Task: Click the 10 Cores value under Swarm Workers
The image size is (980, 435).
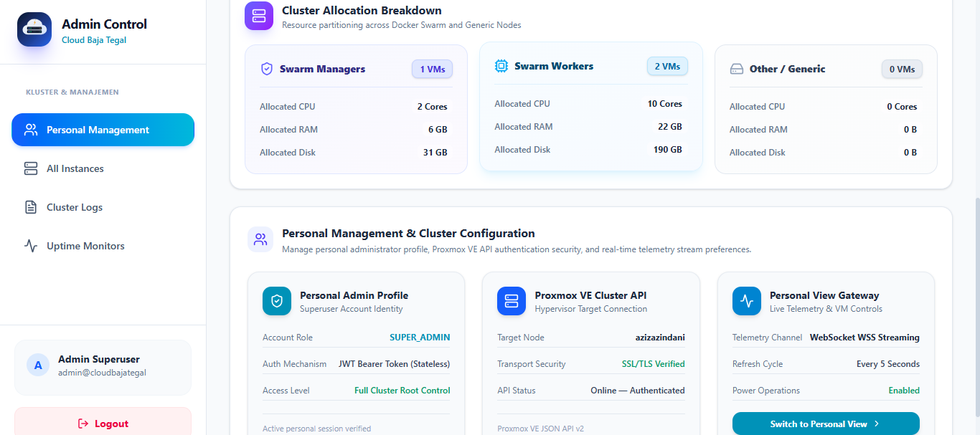Action: pos(665,104)
